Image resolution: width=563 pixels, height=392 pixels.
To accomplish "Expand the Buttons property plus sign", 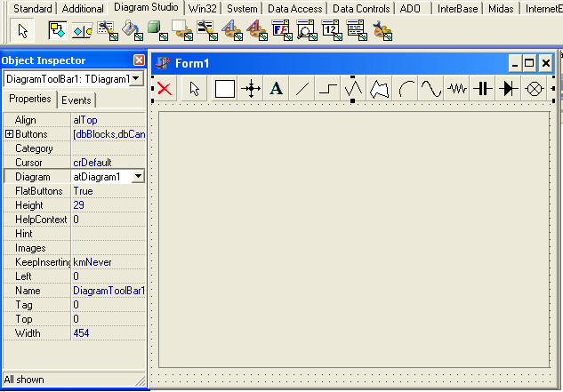I will 9,134.
